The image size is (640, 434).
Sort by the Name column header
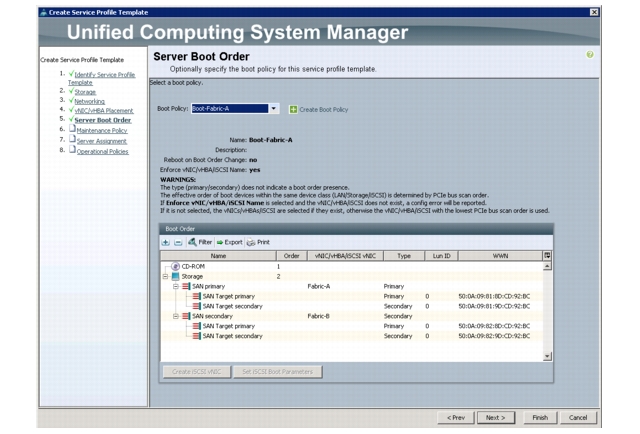[x=218, y=256]
